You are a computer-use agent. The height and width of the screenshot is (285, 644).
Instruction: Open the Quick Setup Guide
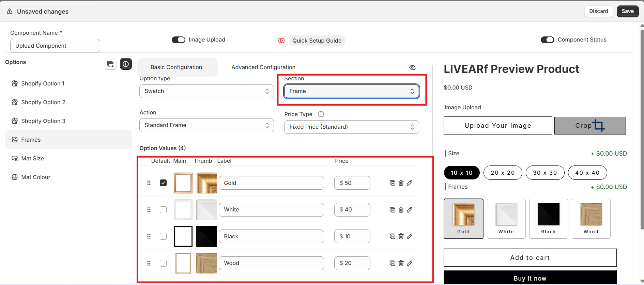click(x=317, y=41)
